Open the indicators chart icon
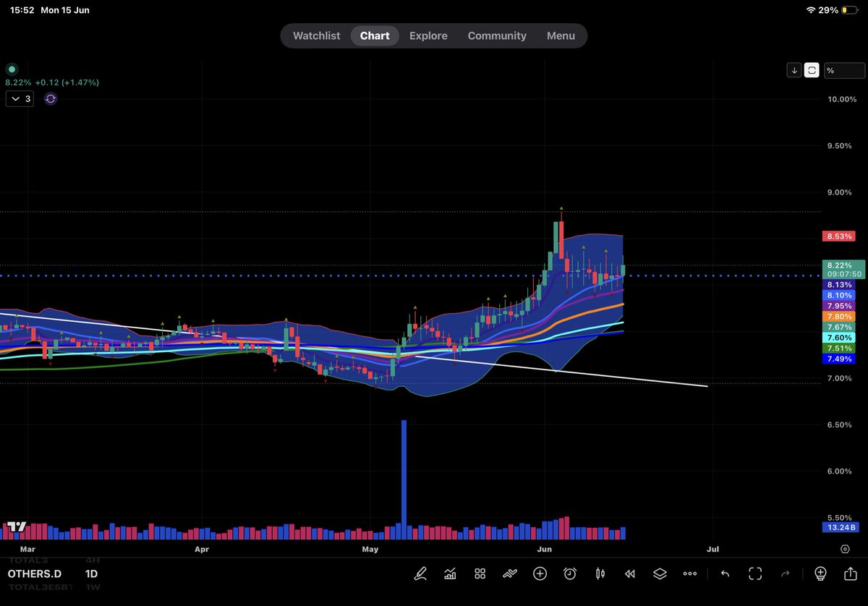The width and height of the screenshot is (868, 606). click(x=450, y=573)
